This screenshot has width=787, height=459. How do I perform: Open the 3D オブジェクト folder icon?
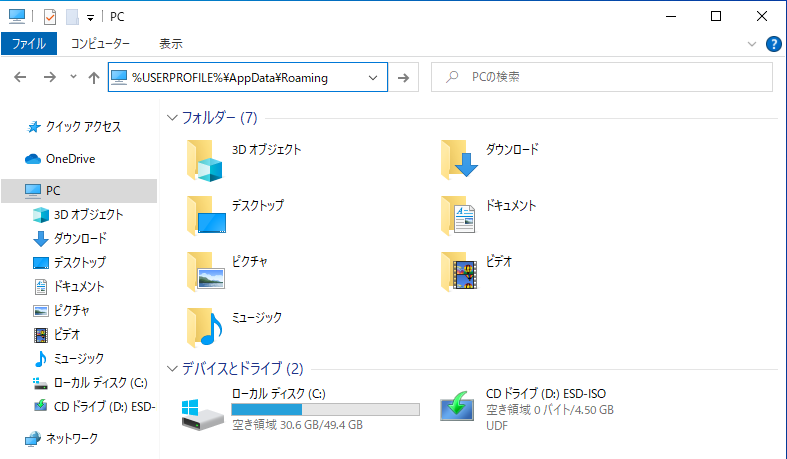(x=207, y=158)
